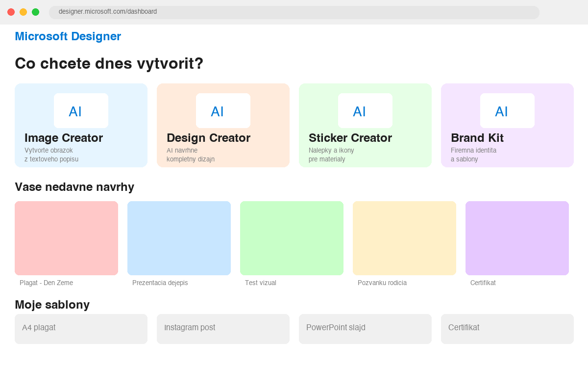Open the recent design Plagat - Den Zeme
Viewport: 588px width, 368px height.
[66, 238]
